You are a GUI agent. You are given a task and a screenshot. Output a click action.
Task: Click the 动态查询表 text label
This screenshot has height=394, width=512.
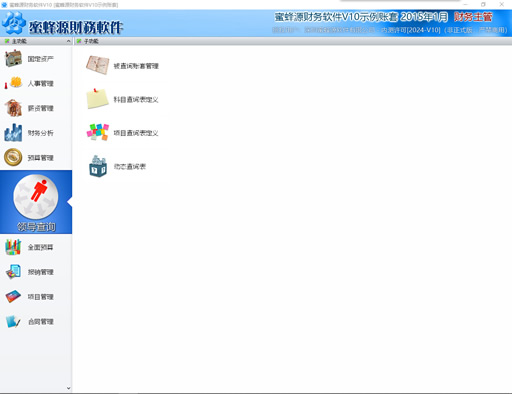130,166
